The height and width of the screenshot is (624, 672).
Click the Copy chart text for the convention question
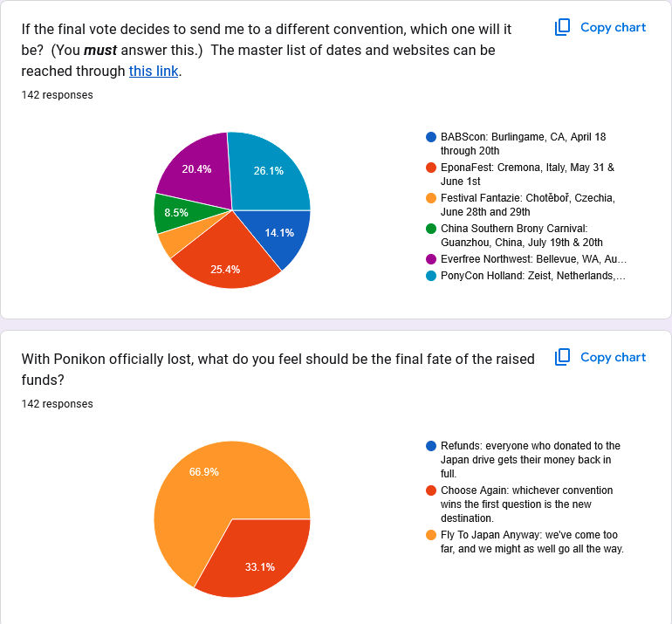pos(613,27)
